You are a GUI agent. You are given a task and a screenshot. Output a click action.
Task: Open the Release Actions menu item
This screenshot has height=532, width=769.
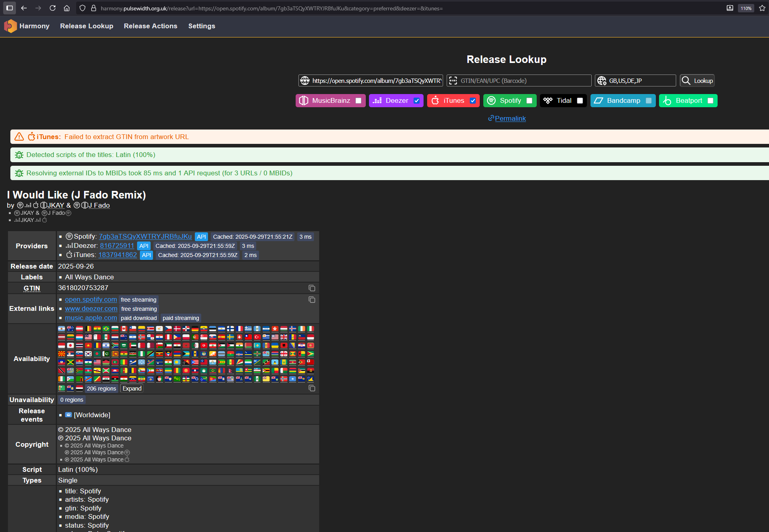click(150, 26)
